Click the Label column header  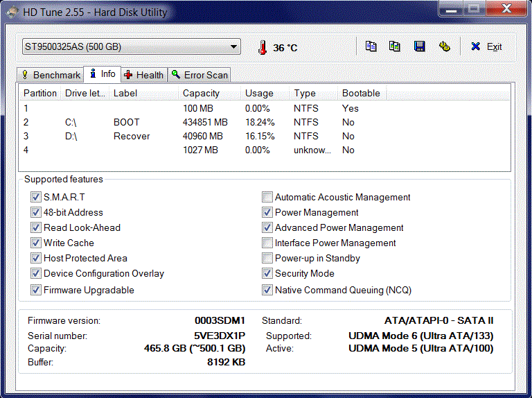pos(144,93)
